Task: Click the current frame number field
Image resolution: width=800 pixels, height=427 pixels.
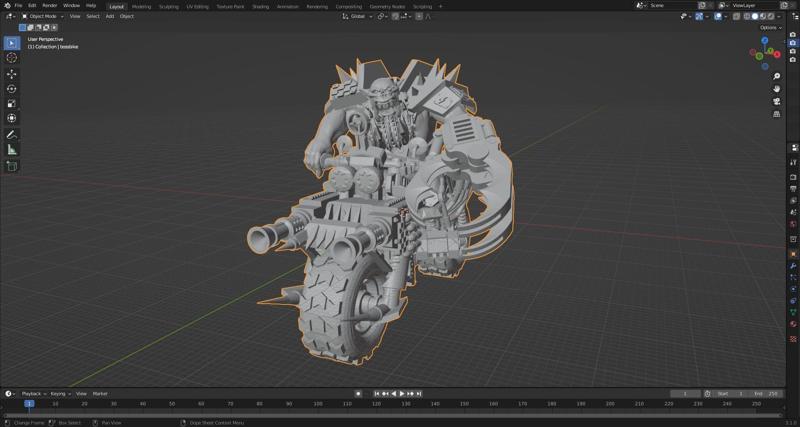Action: [x=685, y=394]
